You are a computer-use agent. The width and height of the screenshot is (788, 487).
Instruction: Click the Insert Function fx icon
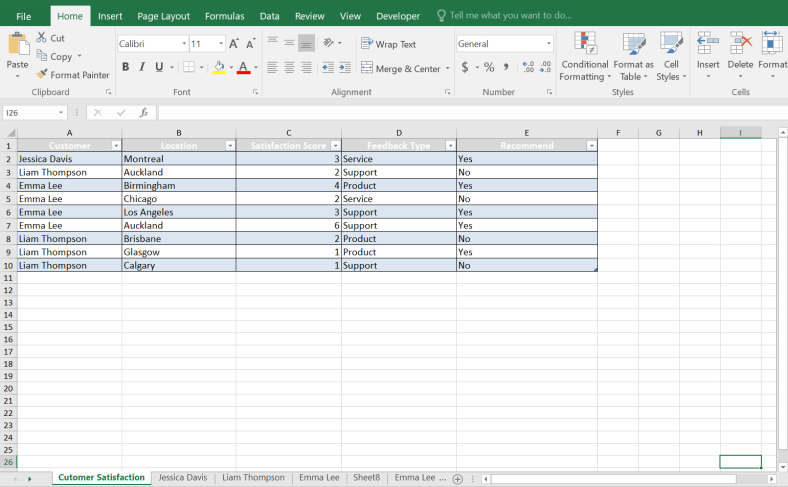[144, 113]
